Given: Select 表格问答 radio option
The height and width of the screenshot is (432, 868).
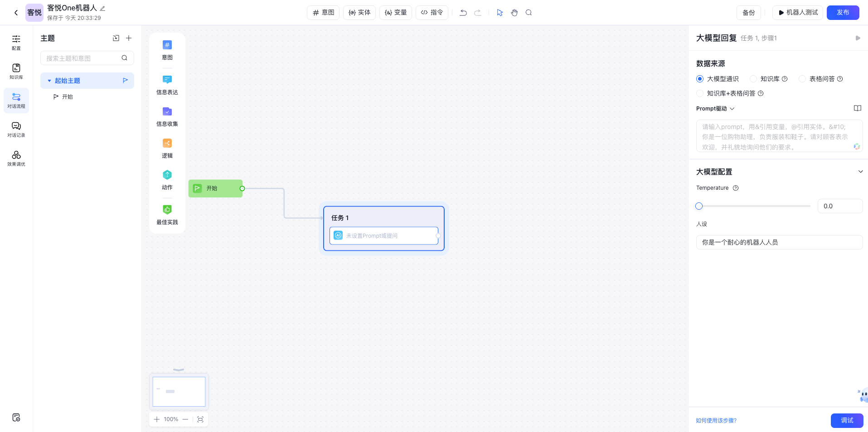Looking at the screenshot, I should pos(802,79).
